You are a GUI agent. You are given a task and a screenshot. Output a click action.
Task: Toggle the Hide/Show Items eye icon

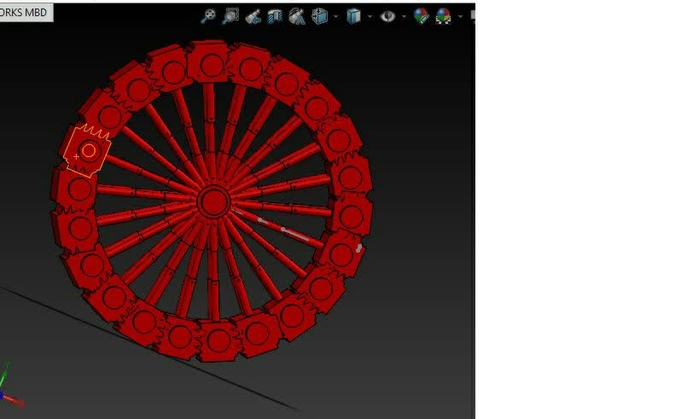[x=387, y=16]
